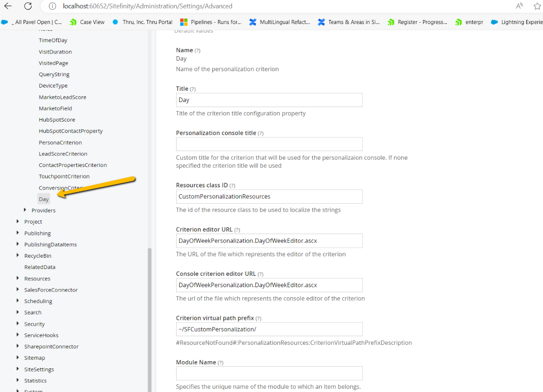Open the Lightning Experience bookmark
Image resolution: width=543 pixels, height=392 pixels.
(517, 22)
